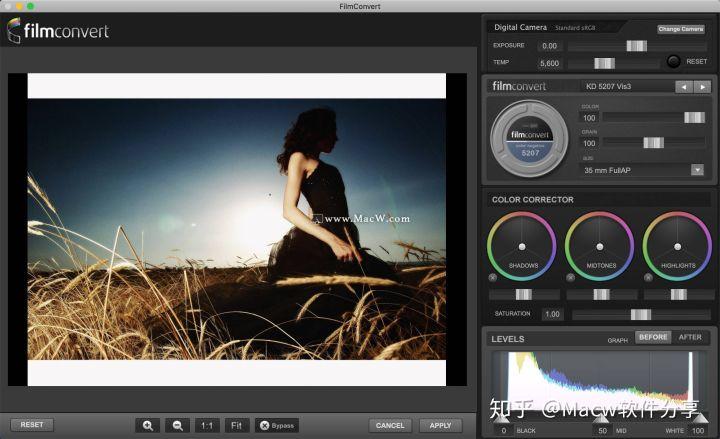Image resolution: width=720 pixels, height=439 pixels.
Task: Reset the Highlights color wheel
Action: pyautogui.click(x=648, y=277)
